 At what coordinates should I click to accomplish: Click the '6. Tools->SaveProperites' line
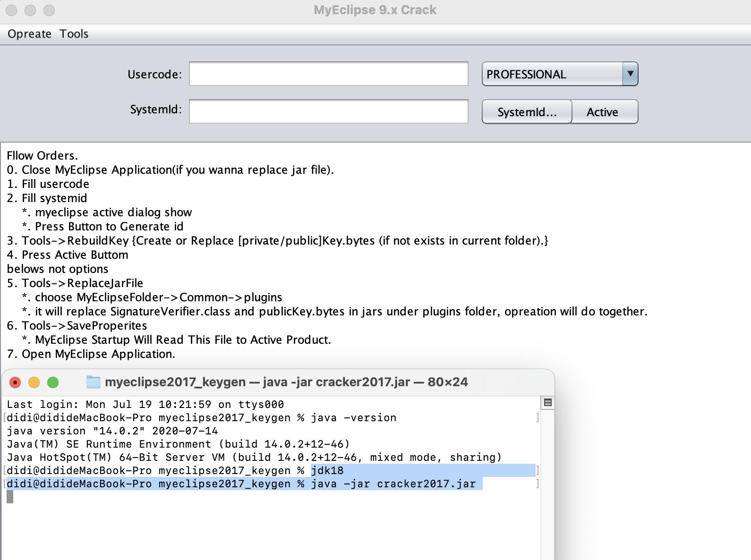coord(77,325)
